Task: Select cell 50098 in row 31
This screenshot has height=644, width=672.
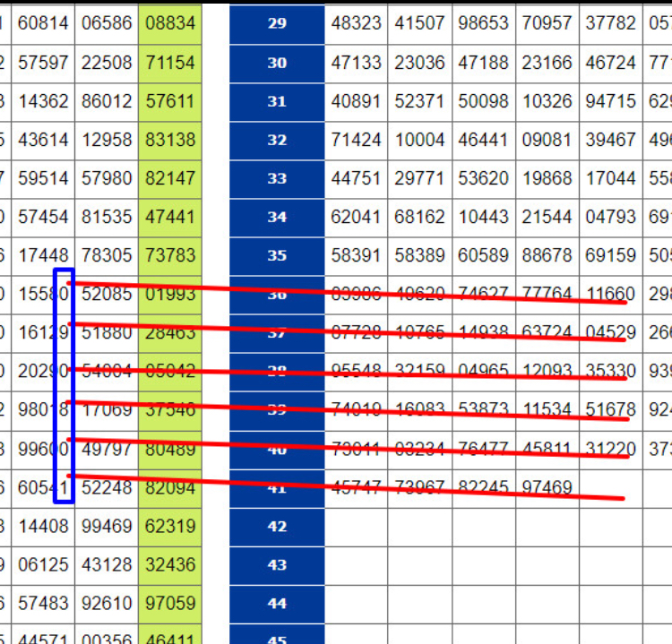Action: point(483,101)
